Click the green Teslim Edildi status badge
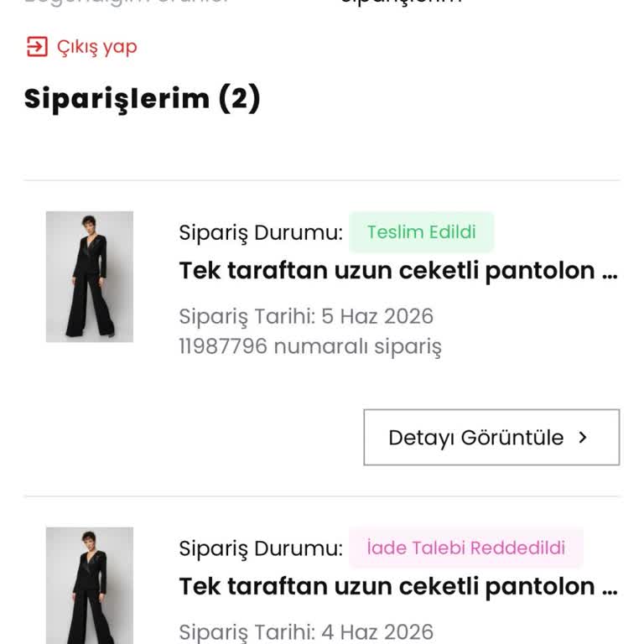Image resolution: width=644 pixels, height=644 pixels. pyautogui.click(x=422, y=232)
